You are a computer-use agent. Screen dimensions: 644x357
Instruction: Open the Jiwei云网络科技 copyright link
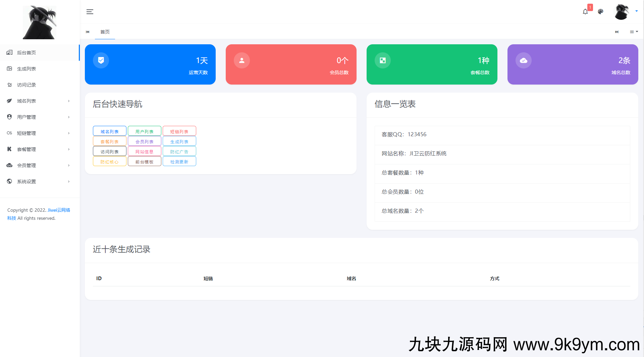coord(59,210)
